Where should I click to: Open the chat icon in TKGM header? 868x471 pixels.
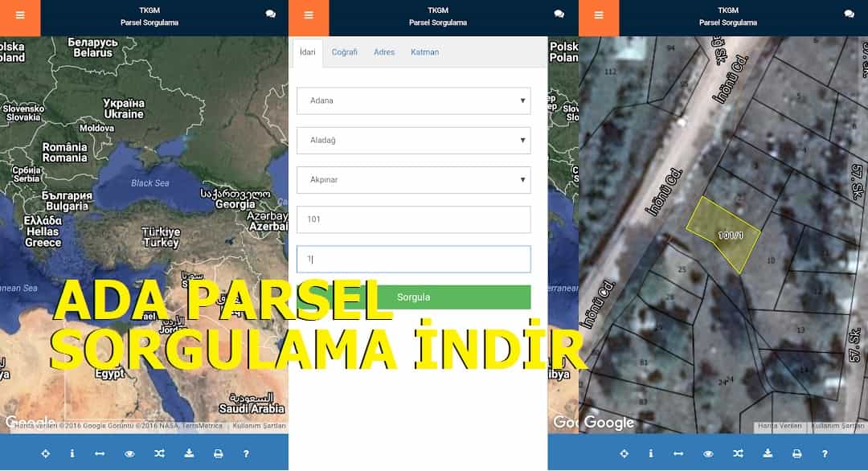coord(269,14)
